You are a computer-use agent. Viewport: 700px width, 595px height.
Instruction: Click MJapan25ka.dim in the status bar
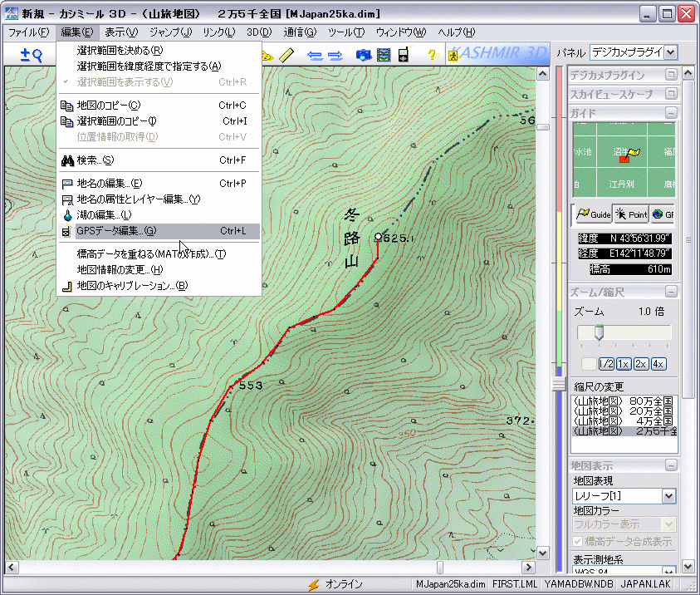(450, 584)
